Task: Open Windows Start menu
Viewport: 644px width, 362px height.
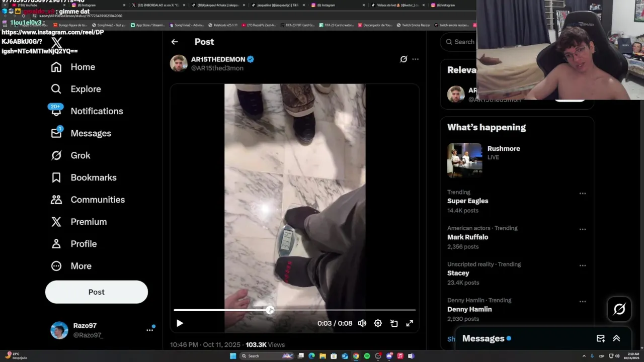Action: click(x=233, y=356)
